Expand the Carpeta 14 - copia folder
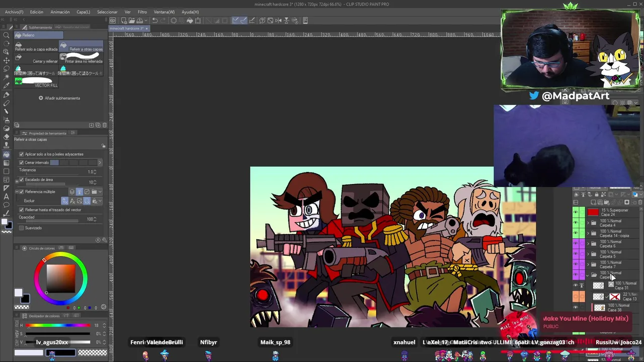The height and width of the screenshot is (362, 644). pos(588,233)
